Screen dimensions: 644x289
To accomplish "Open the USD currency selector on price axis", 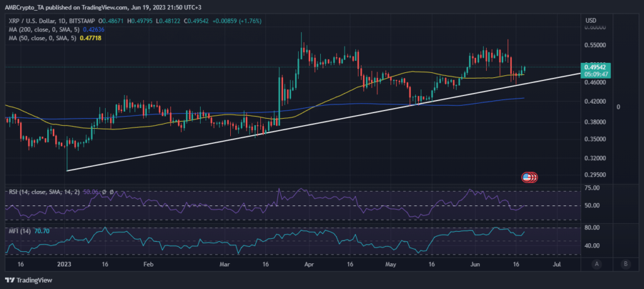I will pyautogui.click(x=591, y=21).
